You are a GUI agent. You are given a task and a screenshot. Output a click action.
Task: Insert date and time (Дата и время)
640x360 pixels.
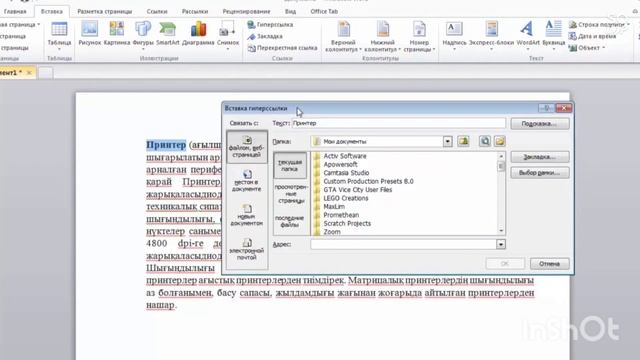[592, 36]
